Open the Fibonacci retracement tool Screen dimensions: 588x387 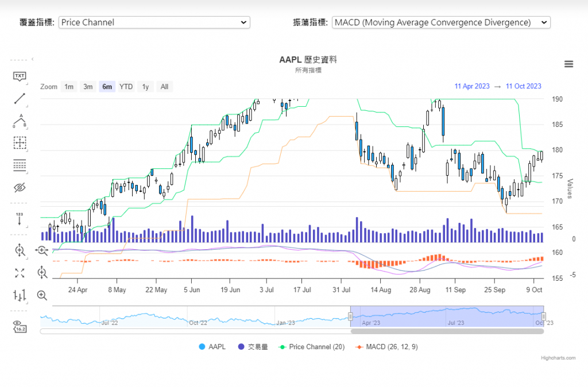(20, 165)
